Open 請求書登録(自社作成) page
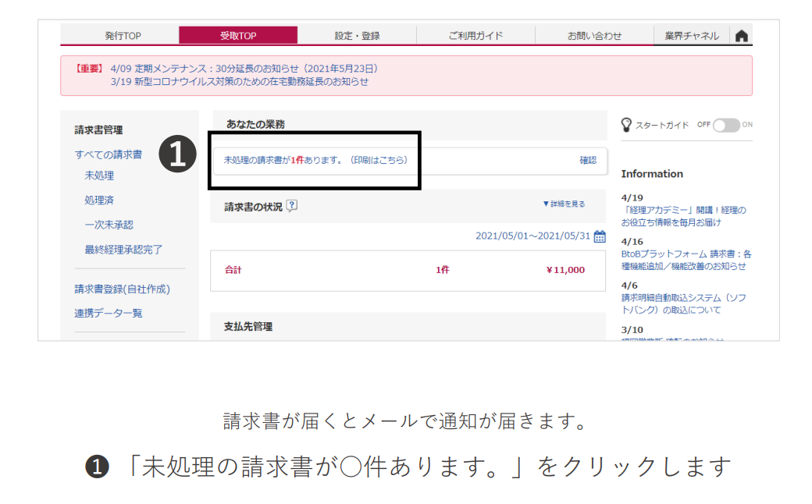The width and height of the screenshot is (812, 504). coord(122,289)
